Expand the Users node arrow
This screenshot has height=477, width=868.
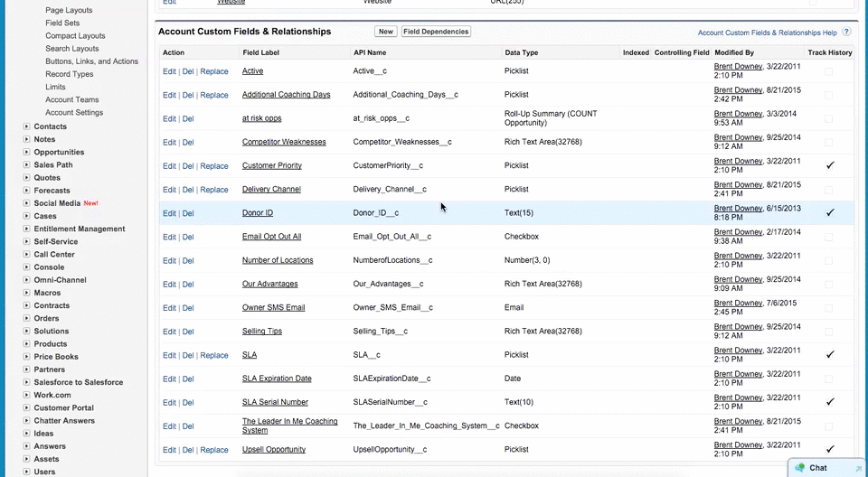[26, 472]
